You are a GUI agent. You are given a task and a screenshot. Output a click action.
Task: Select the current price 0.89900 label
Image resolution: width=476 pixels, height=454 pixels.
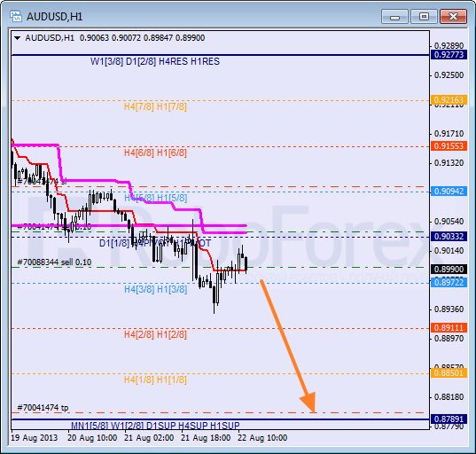click(449, 270)
